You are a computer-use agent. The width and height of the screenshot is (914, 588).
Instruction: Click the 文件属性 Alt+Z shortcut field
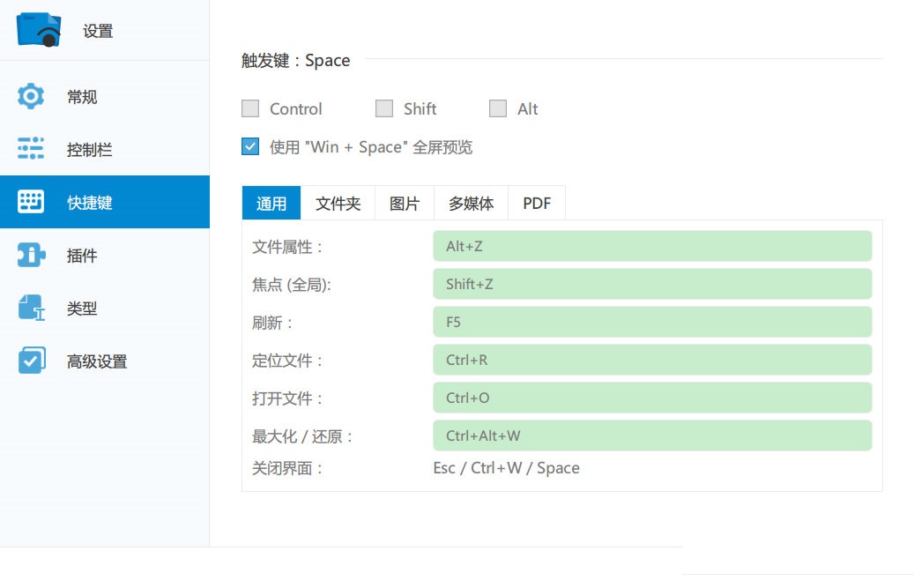pos(652,246)
